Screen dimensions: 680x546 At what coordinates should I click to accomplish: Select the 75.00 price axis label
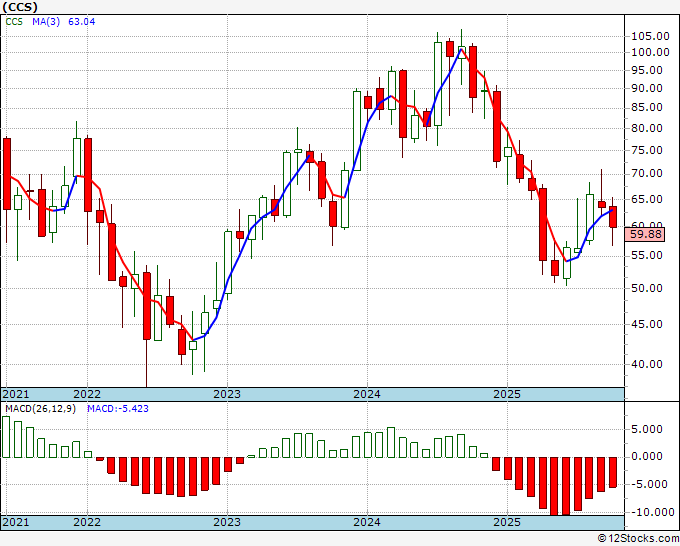click(647, 150)
